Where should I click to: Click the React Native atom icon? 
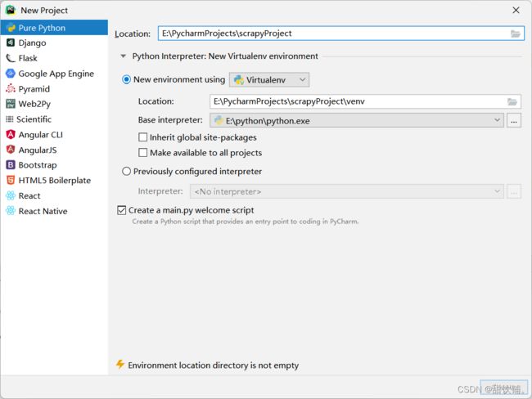[11, 211]
